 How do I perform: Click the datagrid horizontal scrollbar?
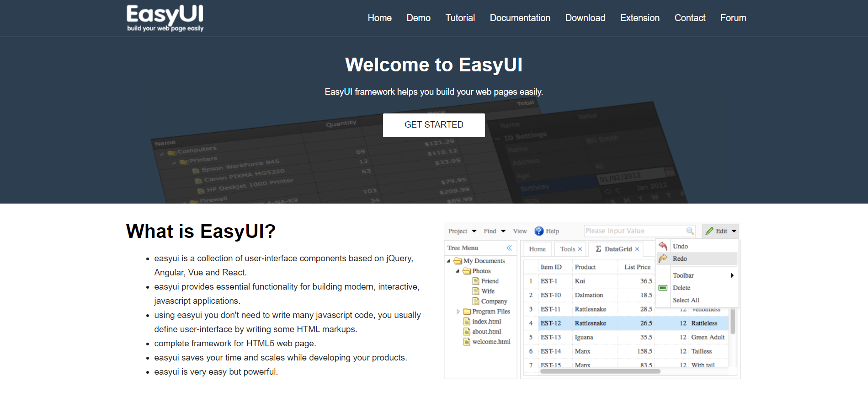coord(600,371)
